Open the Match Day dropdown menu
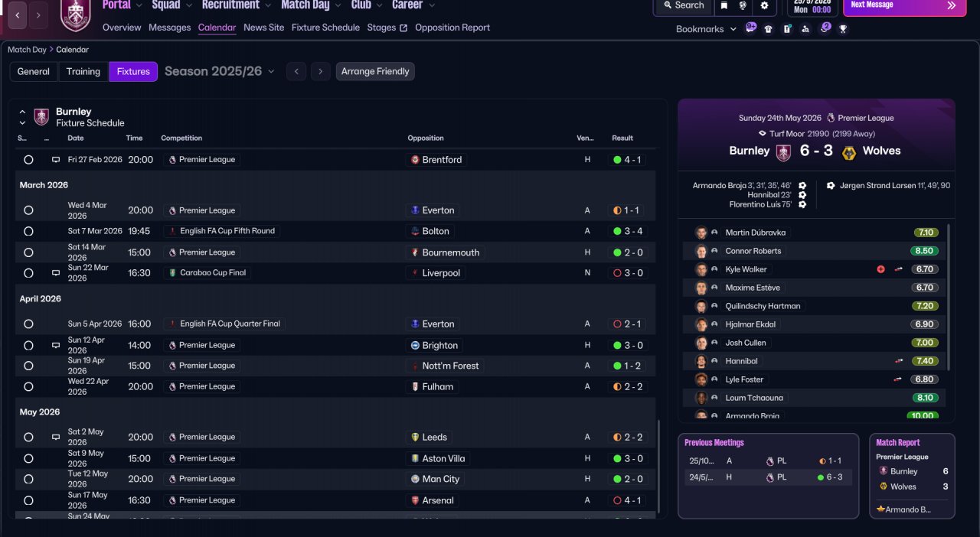 point(311,5)
